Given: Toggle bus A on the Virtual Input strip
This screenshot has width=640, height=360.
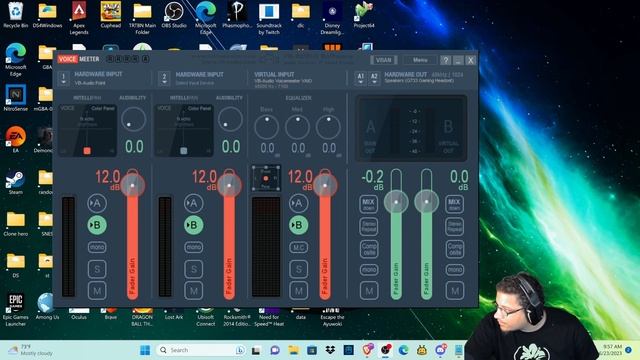Looking at the screenshot, I should 298,203.
